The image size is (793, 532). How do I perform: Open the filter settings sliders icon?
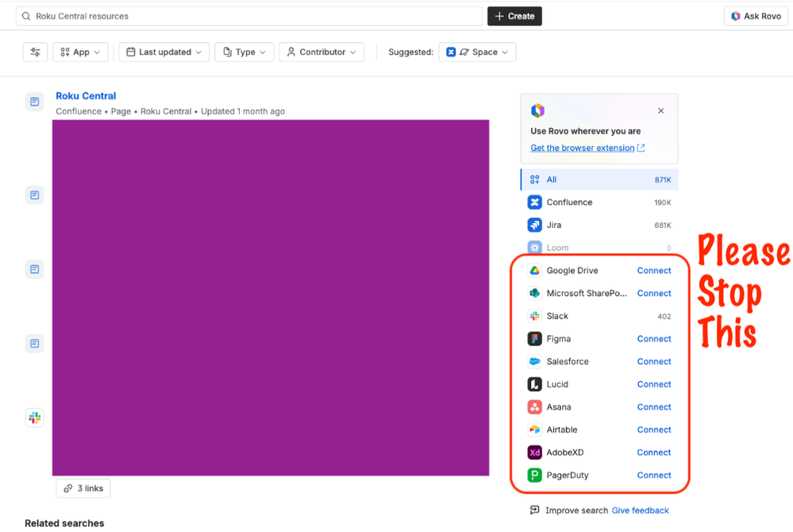[36, 52]
